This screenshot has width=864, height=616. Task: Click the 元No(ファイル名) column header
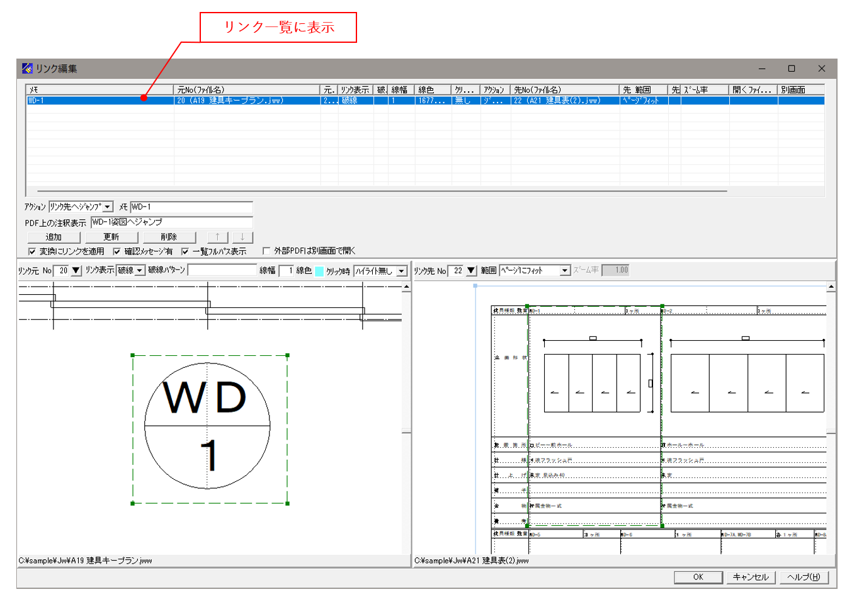point(247,89)
